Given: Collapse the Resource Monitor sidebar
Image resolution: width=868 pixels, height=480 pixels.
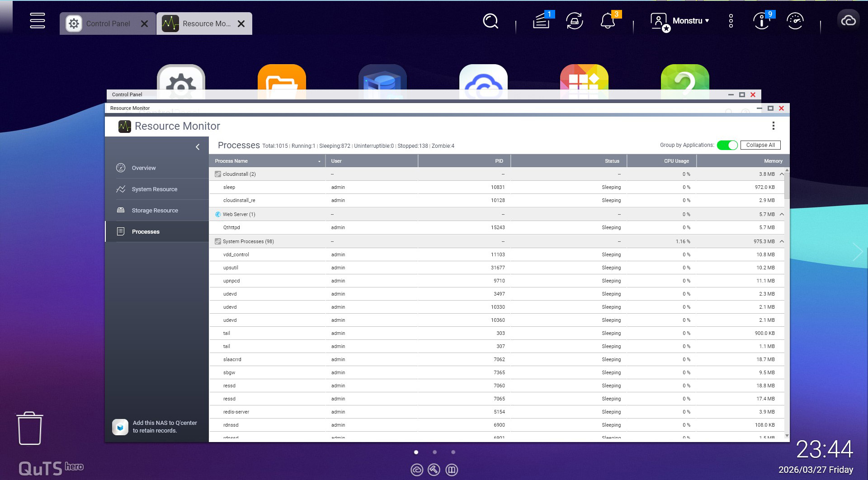Looking at the screenshot, I should click(x=198, y=147).
